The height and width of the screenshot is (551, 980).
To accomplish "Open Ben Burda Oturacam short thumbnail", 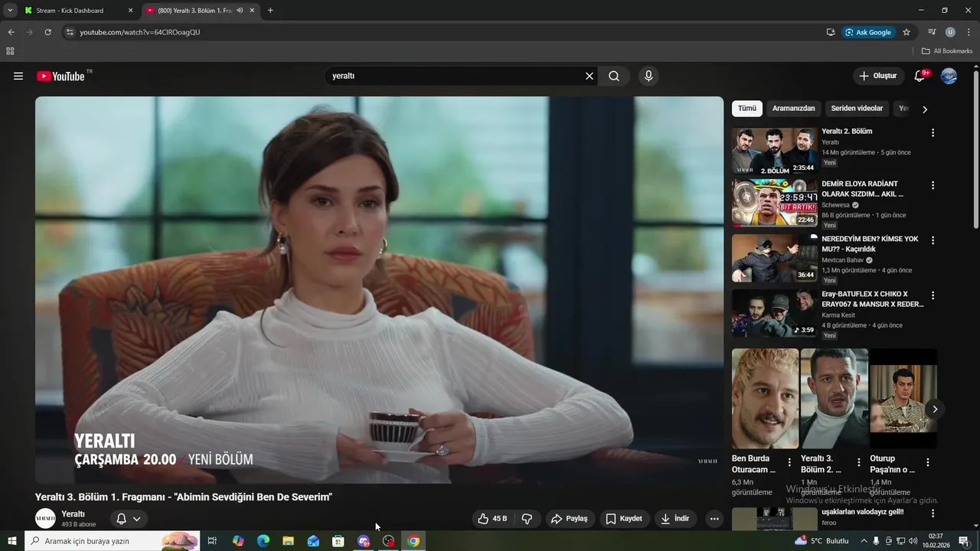I will pyautogui.click(x=765, y=399).
